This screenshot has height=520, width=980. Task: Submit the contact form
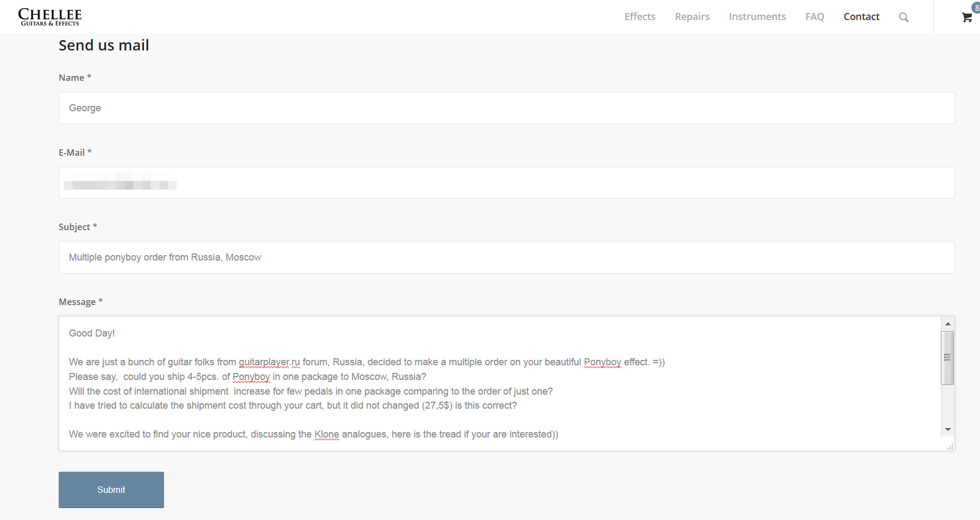click(111, 490)
